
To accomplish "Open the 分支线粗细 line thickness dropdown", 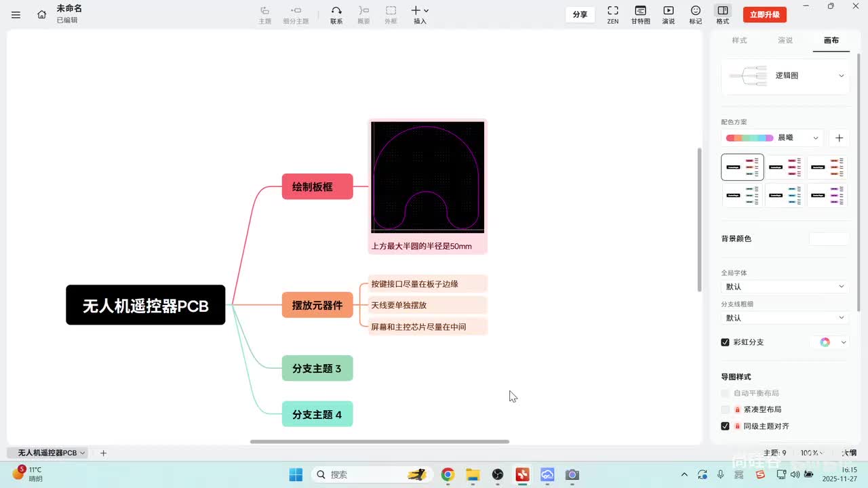I will tap(785, 318).
